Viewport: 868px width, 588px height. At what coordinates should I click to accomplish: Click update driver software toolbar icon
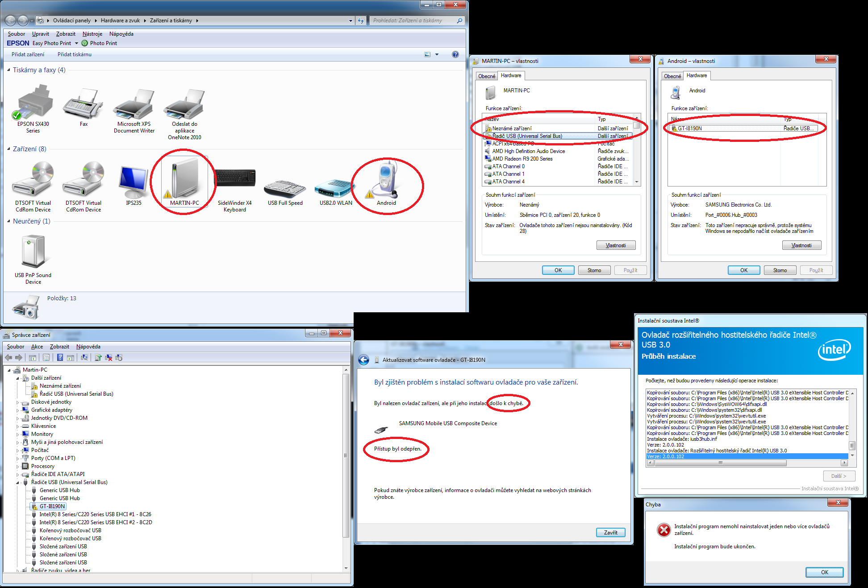click(98, 357)
